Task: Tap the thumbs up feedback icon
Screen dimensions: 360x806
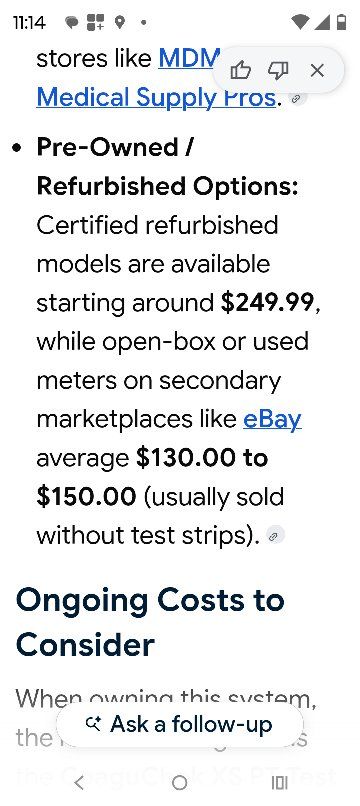Action: coord(240,70)
